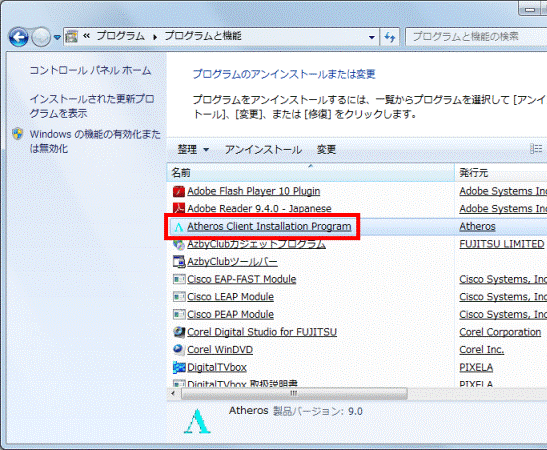Image resolution: width=547 pixels, height=450 pixels.
Task: Click the AzbyClubガジェット program icon
Action: 179,244
